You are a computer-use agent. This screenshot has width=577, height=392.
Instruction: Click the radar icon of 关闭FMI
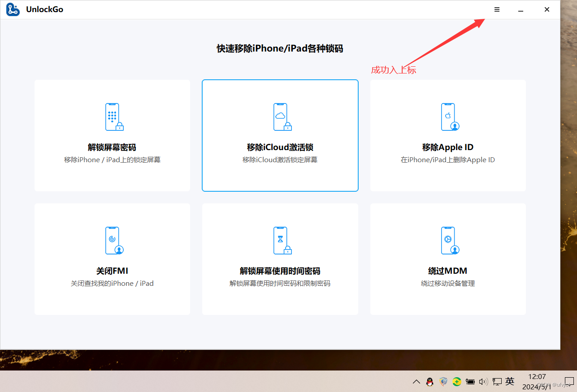pyautogui.click(x=114, y=241)
